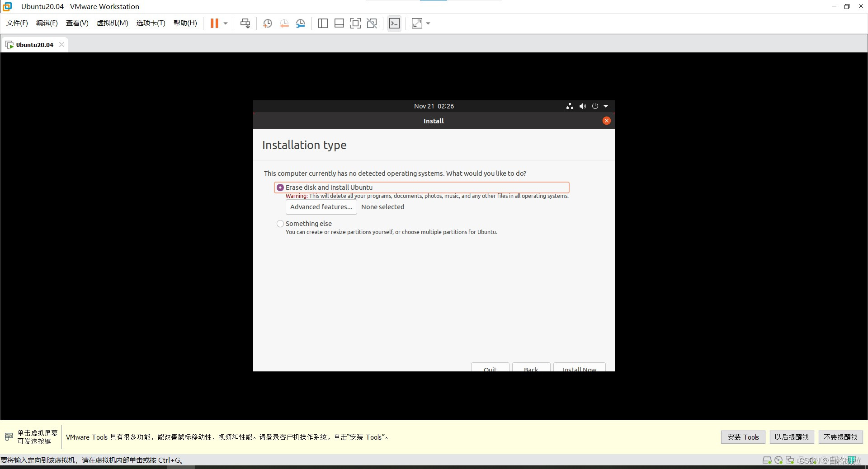The image size is (868, 469).
Task: Click the stretch guest display icon
Action: point(417,23)
